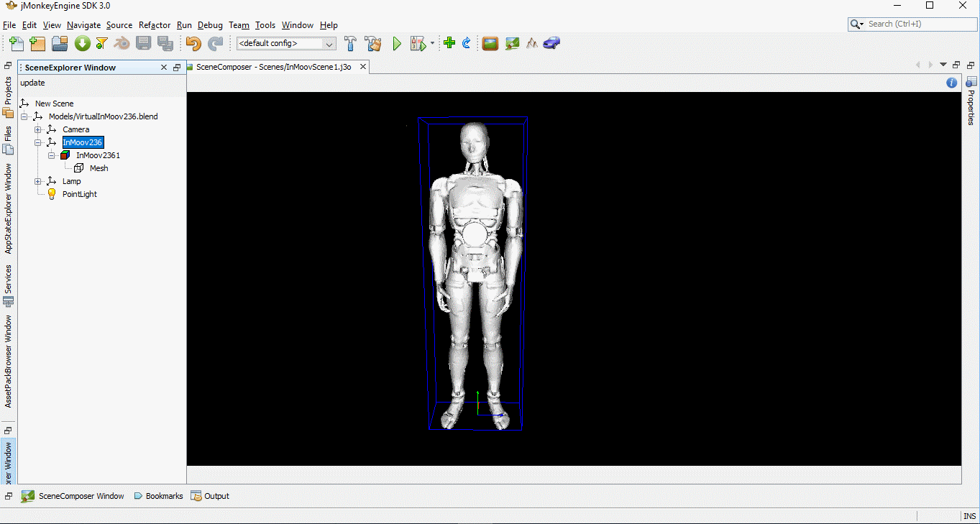Screen dimensions: 980x524
Task: Click the Undo arrow icon
Action: click(x=193, y=44)
